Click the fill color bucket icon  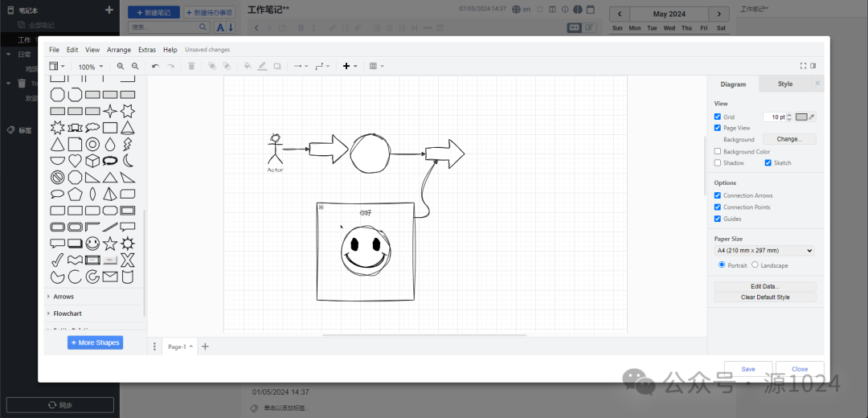tap(248, 66)
